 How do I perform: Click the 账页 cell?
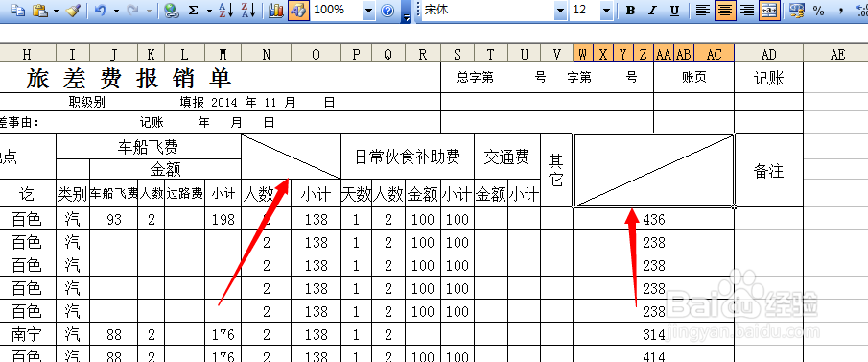click(693, 78)
